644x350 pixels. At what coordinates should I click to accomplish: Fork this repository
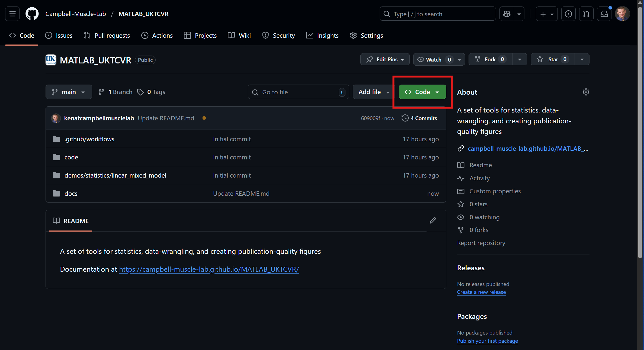point(490,59)
